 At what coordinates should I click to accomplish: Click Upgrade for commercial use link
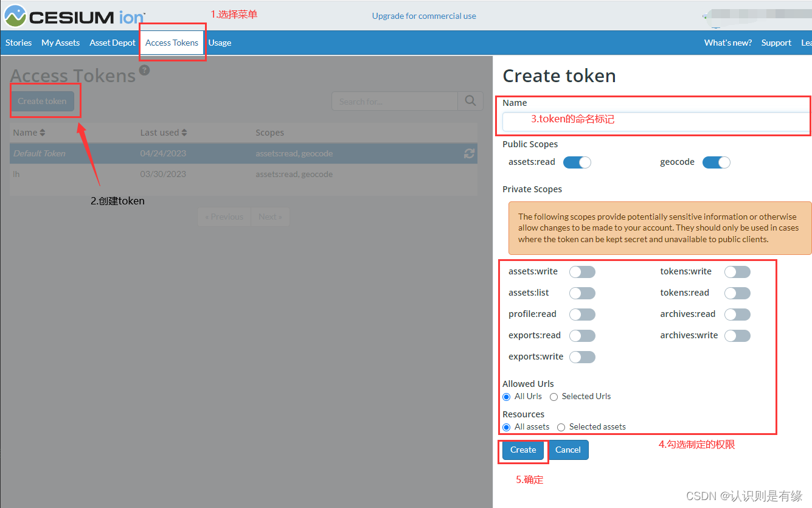pos(424,16)
